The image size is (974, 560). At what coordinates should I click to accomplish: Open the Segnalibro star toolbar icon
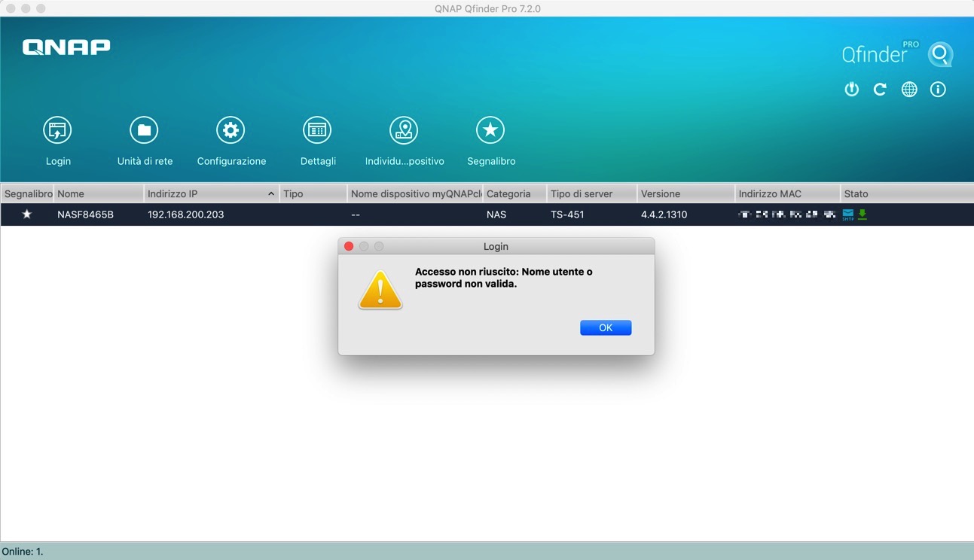coord(490,131)
